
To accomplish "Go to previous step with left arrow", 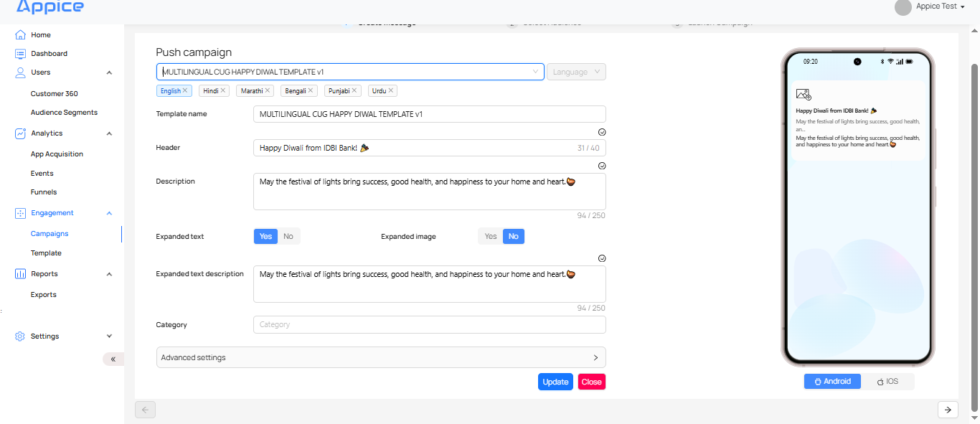I will (x=145, y=410).
